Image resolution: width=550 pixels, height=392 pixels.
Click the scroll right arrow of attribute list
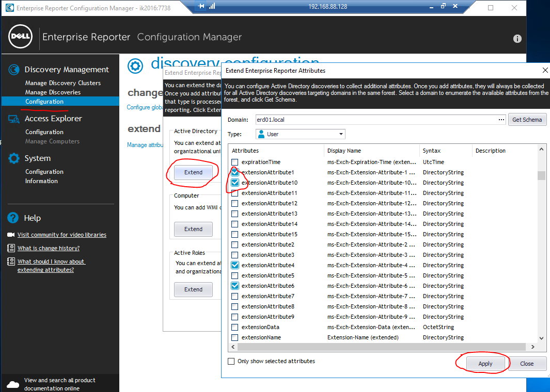pos(533,347)
